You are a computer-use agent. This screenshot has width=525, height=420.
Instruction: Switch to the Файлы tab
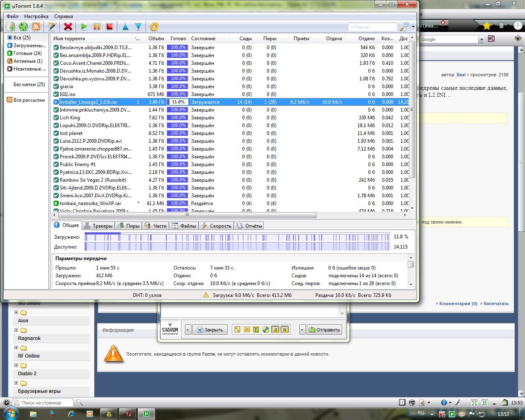coord(184,226)
